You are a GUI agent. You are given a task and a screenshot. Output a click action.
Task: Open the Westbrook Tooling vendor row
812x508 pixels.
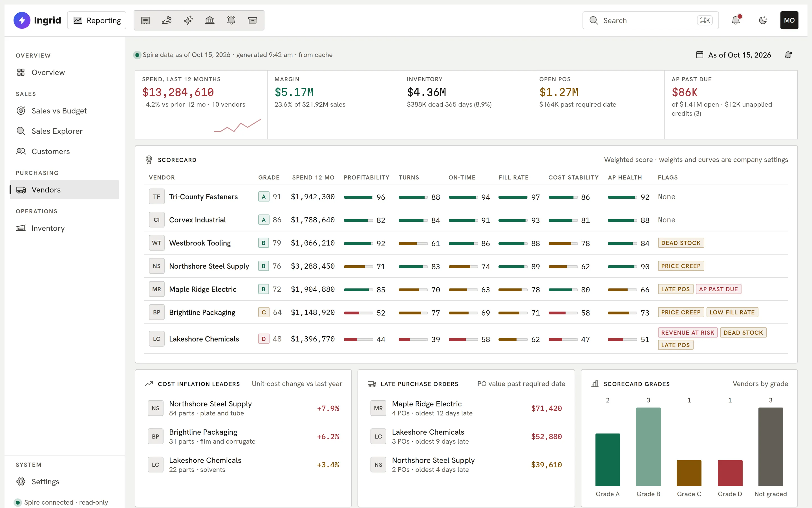point(466,243)
